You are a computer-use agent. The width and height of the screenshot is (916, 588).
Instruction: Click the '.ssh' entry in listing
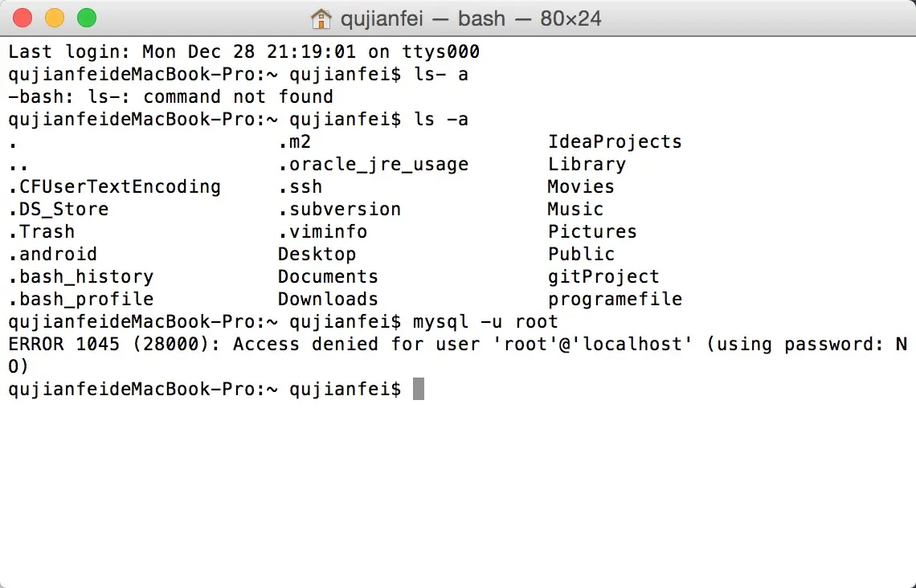click(x=301, y=187)
